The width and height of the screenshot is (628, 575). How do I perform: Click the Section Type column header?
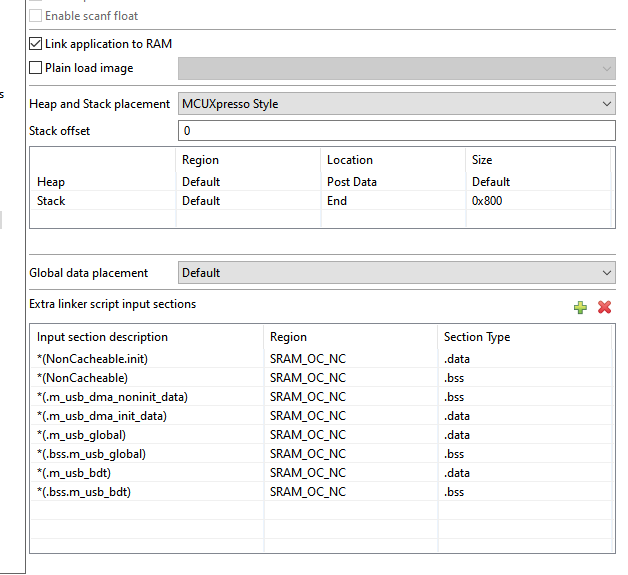(x=477, y=337)
